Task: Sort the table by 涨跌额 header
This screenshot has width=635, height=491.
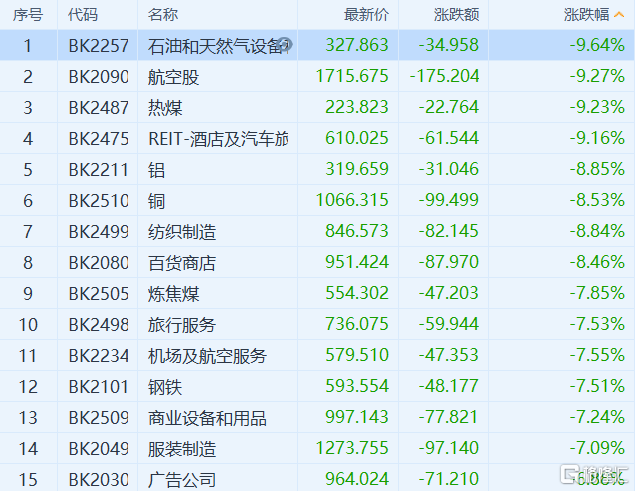Action: point(457,14)
